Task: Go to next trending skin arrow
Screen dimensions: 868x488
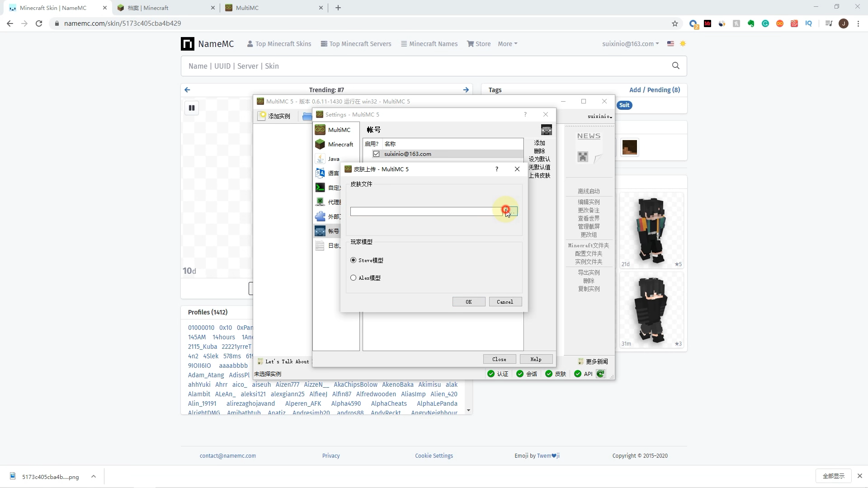Action: pyautogui.click(x=466, y=90)
